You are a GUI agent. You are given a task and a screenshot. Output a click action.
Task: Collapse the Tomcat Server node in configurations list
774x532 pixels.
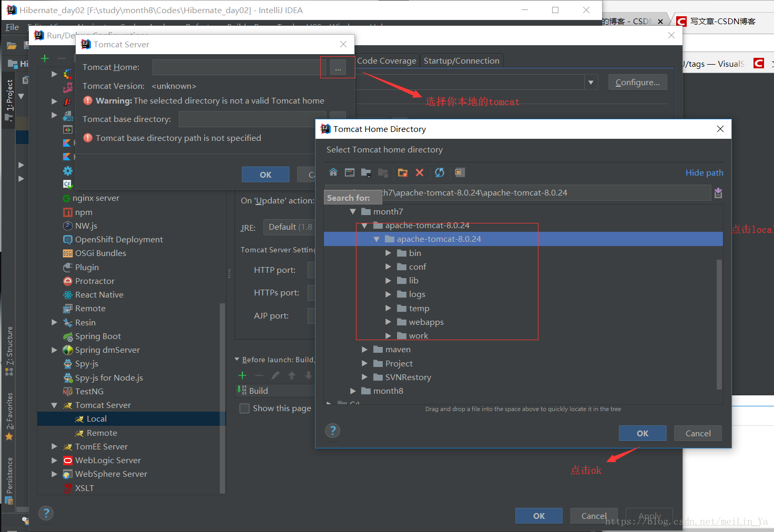[54, 405]
